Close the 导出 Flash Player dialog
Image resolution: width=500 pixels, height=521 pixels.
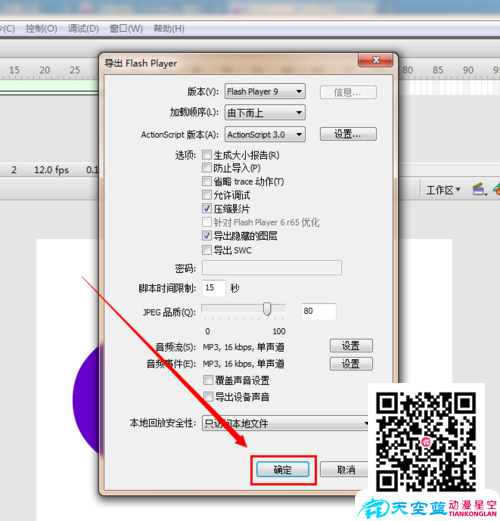click(x=376, y=60)
